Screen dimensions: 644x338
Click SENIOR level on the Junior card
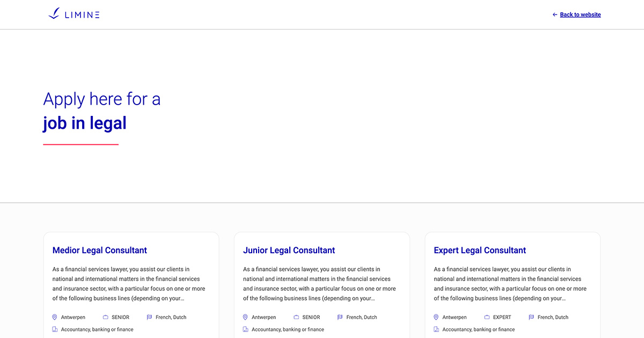click(311, 317)
